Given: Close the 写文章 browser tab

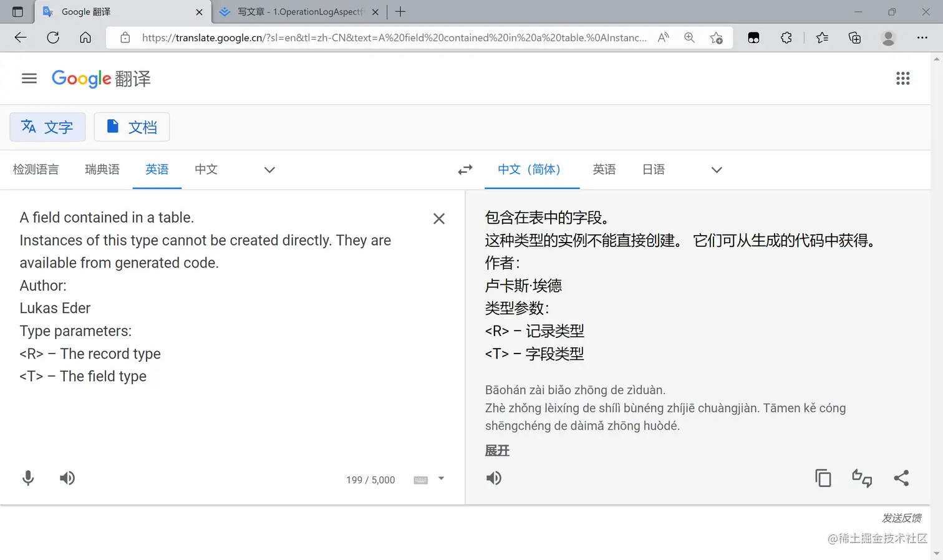Looking at the screenshot, I should pos(375,12).
